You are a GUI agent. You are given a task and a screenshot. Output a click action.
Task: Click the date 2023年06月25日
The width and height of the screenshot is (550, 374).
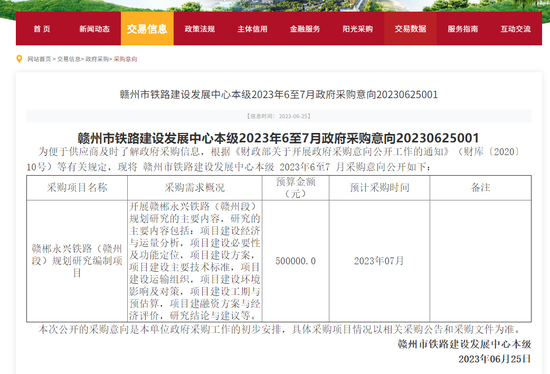(x=495, y=359)
